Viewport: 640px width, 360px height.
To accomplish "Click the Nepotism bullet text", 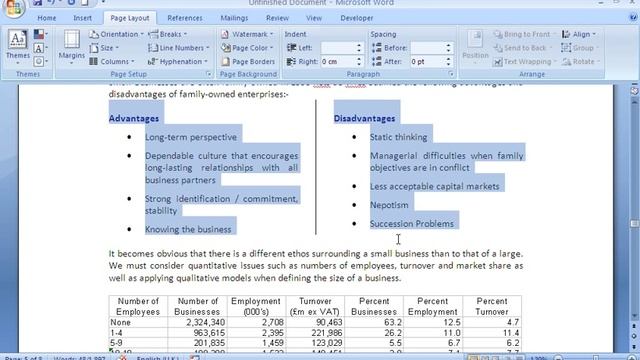I will (x=389, y=205).
